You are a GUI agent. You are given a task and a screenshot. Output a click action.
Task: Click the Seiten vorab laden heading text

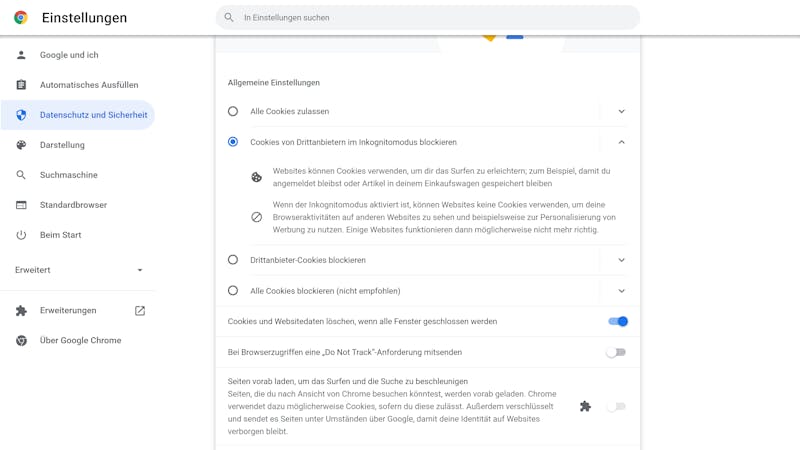coord(347,381)
